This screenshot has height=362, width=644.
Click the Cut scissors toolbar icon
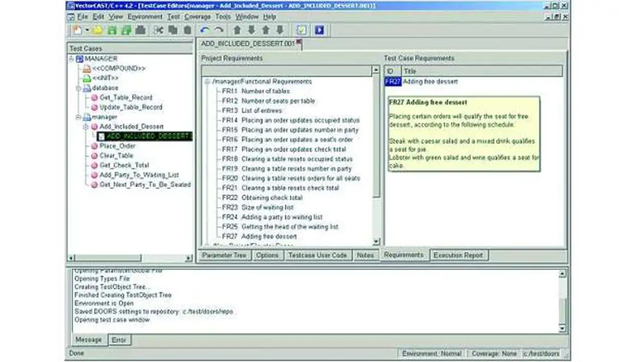pyautogui.click(x=158, y=30)
